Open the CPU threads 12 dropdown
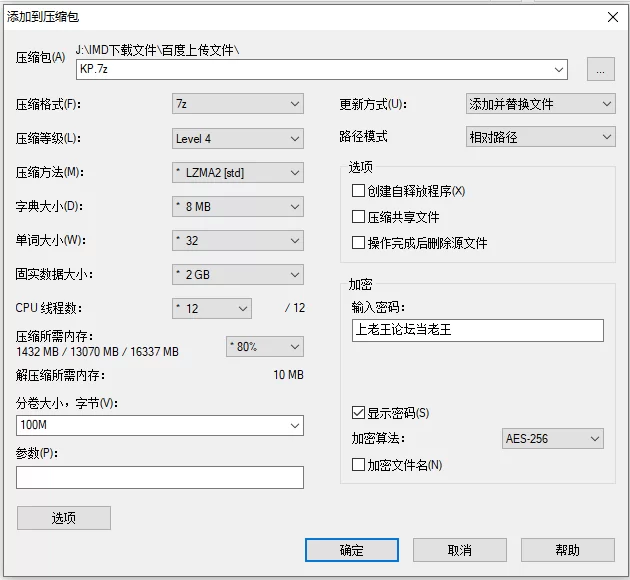630x580 pixels. click(x=211, y=309)
